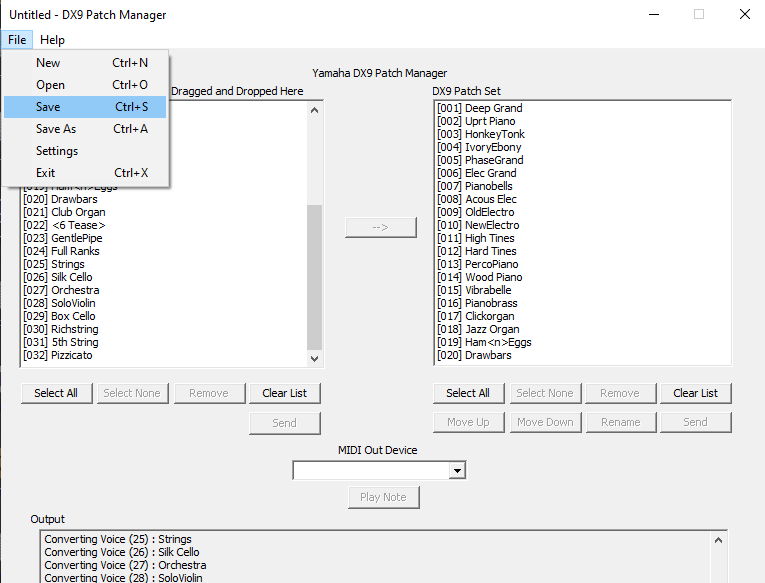Click the Rename button
Screen dimensions: 765x583
click(x=620, y=422)
